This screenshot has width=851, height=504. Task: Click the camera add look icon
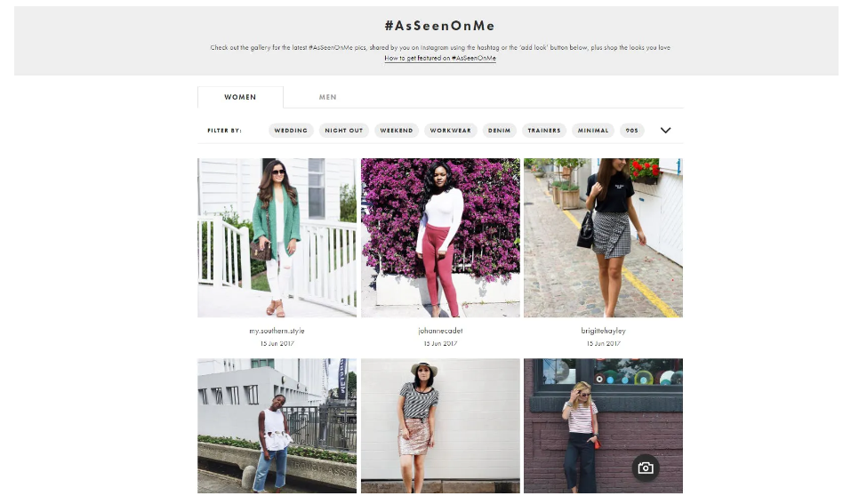click(646, 468)
